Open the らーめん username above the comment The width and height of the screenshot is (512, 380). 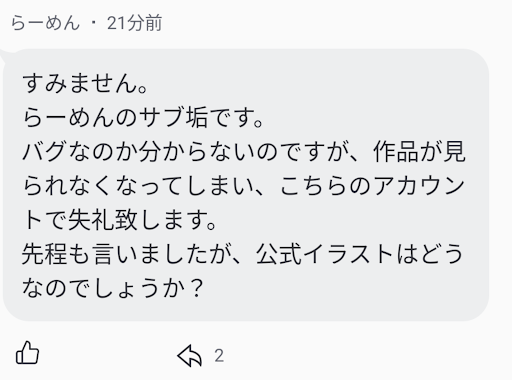pyautogui.click(x=45, y=23)
